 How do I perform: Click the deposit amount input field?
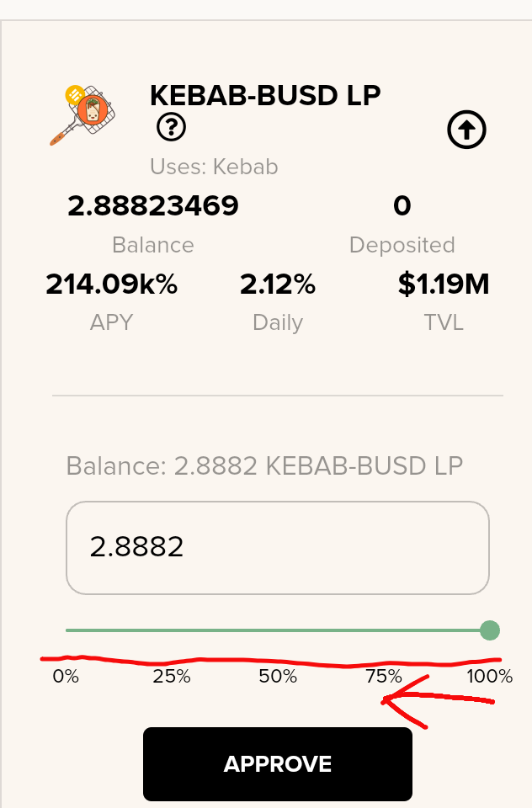coord(278,548)
